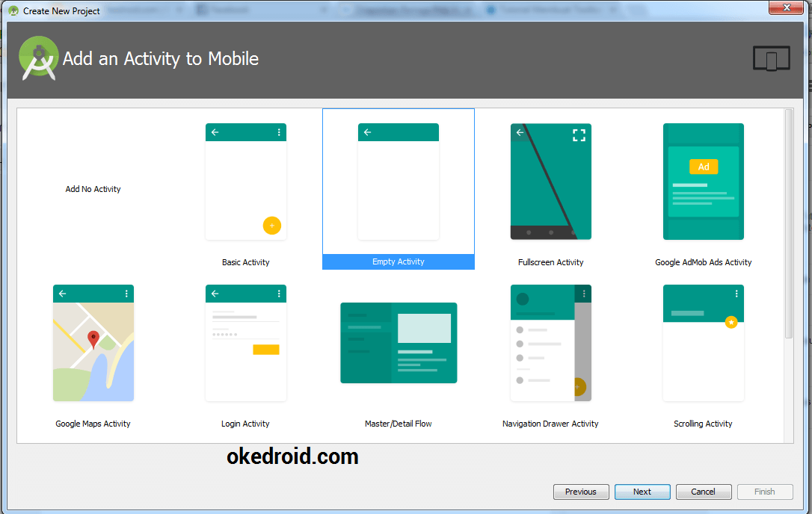Select the Empty Activity template
Viewport: 812px width, 514px height.
398,187
